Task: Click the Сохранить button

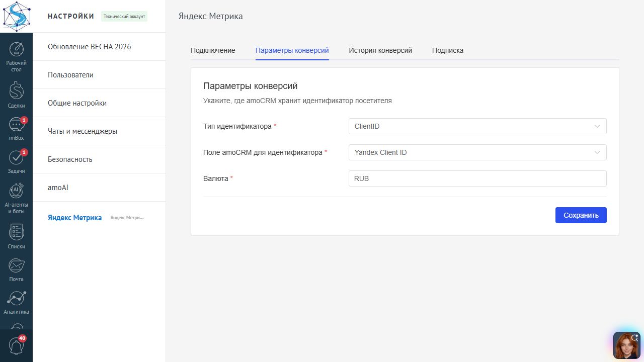Action: [581, 215]
